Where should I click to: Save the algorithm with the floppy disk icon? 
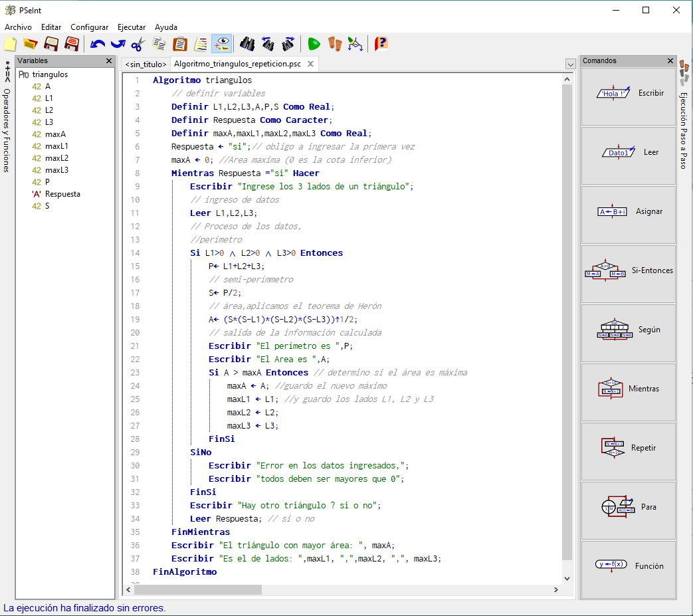pyautogui.click(x=50, y=44)
